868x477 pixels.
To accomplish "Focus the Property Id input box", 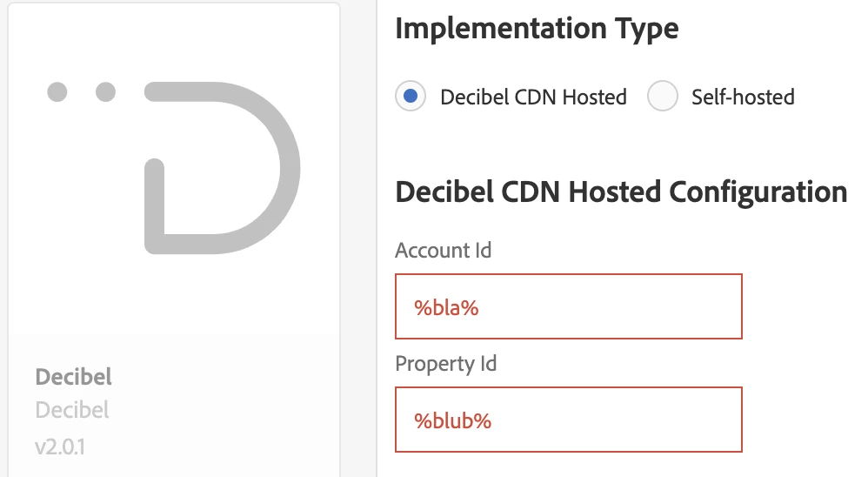I will (x=569, y=420).
